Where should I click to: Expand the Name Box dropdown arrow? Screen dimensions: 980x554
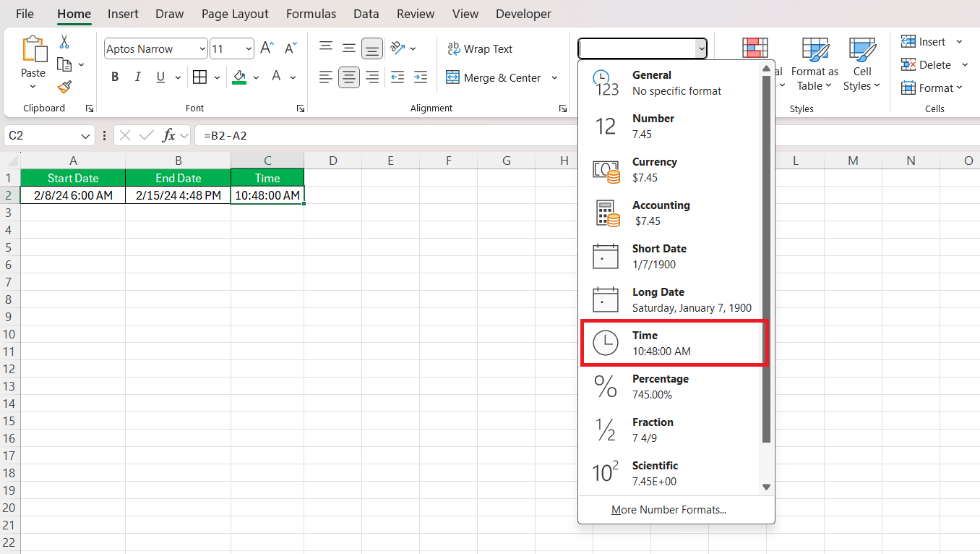pos(86,135)
